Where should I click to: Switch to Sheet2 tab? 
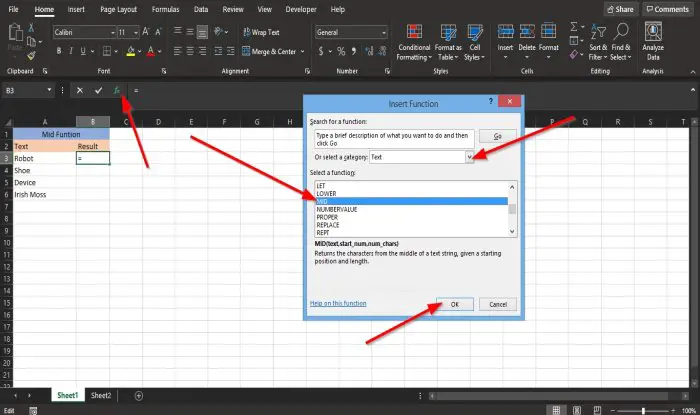pyautogui.click(x=101, y=395)
